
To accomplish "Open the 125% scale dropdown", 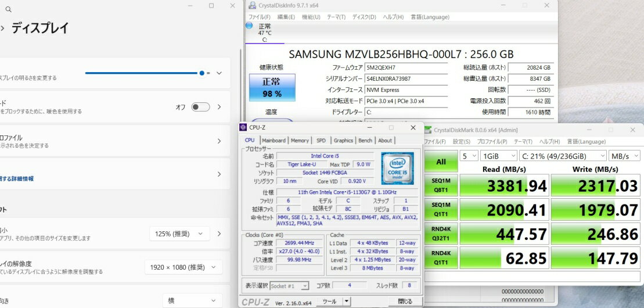I will [179, 234].
